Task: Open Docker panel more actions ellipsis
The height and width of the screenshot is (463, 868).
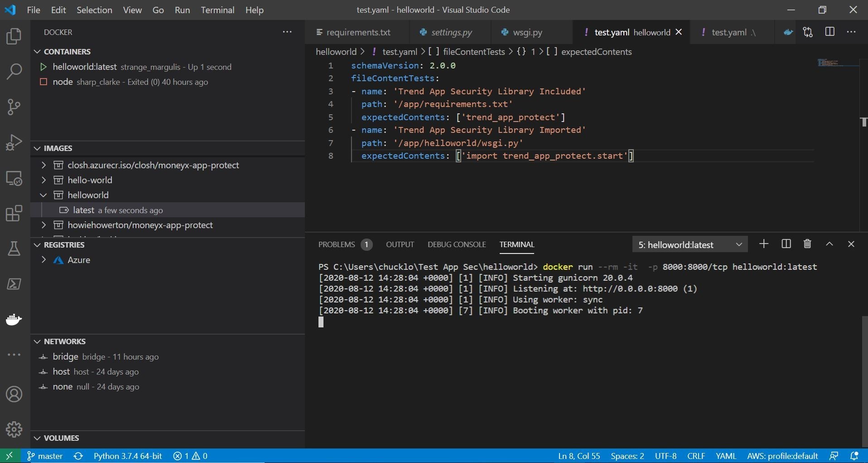Action: click(287, 32)
